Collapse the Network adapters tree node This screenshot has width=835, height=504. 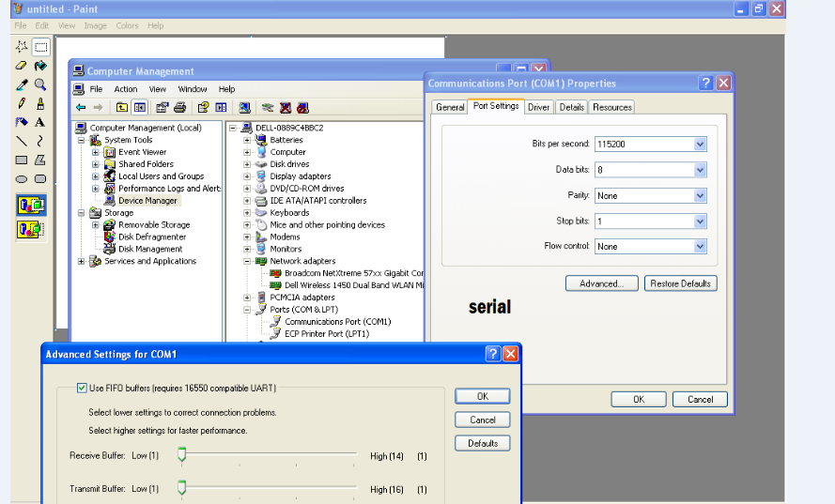[x=247, y=262]
